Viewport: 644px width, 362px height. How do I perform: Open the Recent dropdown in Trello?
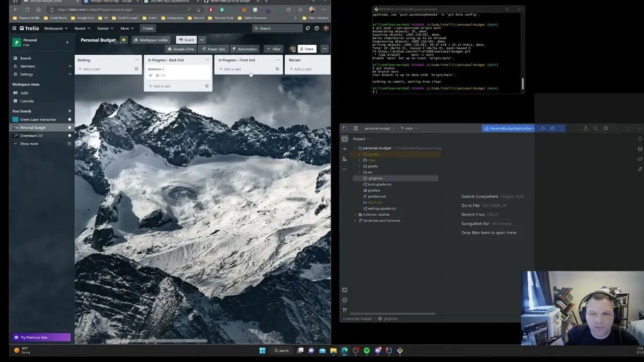pyautogui.click(x=82, y=28)
